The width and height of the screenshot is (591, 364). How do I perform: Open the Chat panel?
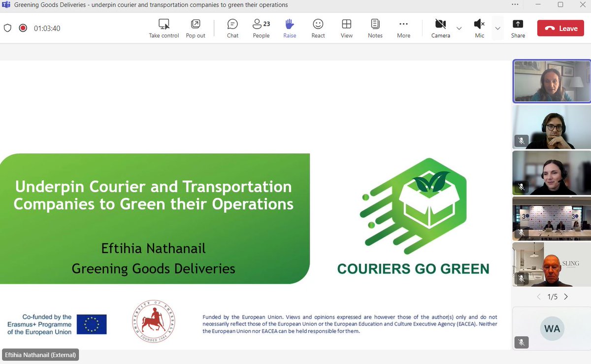tap(232, 29)
